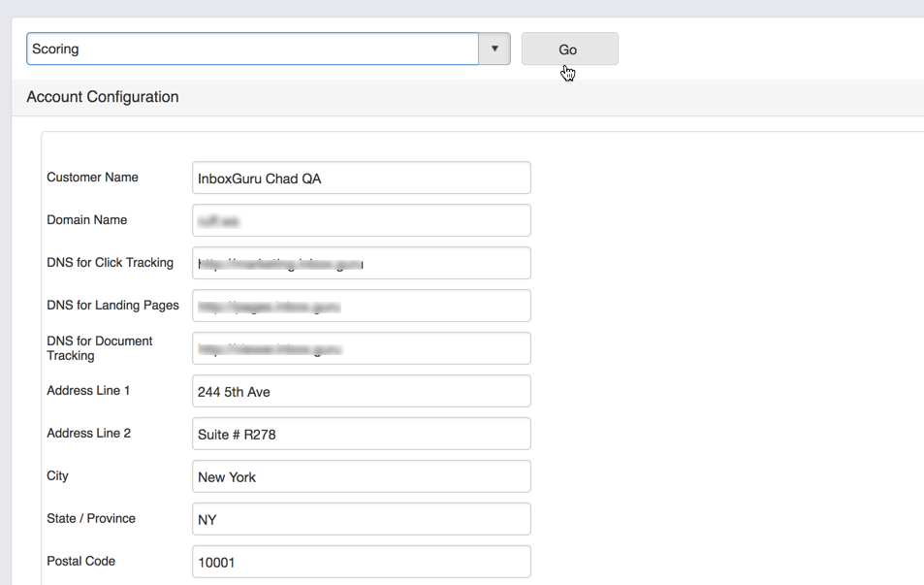Click the Customer Name label text
The width and height of the screenshot is (924, 585).
point(92,178)
